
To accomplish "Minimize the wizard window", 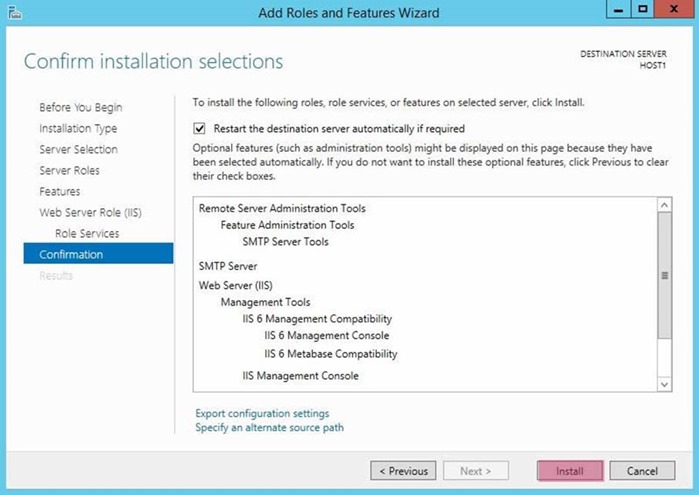I will (618, 9).
